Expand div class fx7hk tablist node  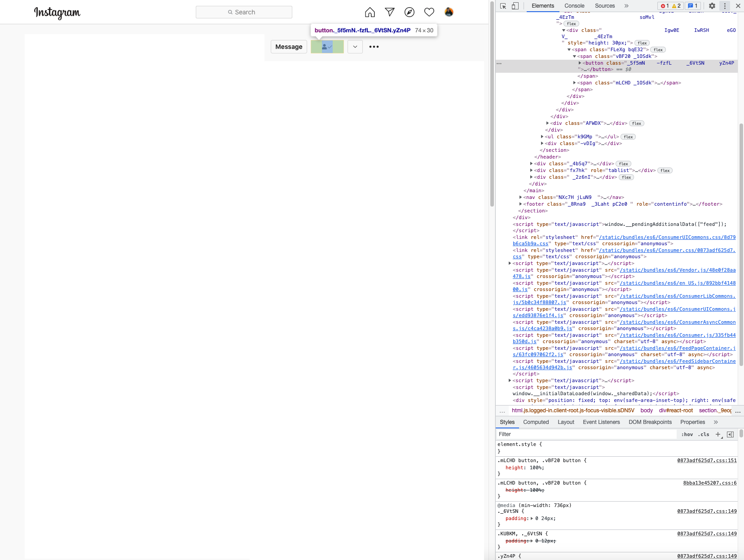[531, 170]
